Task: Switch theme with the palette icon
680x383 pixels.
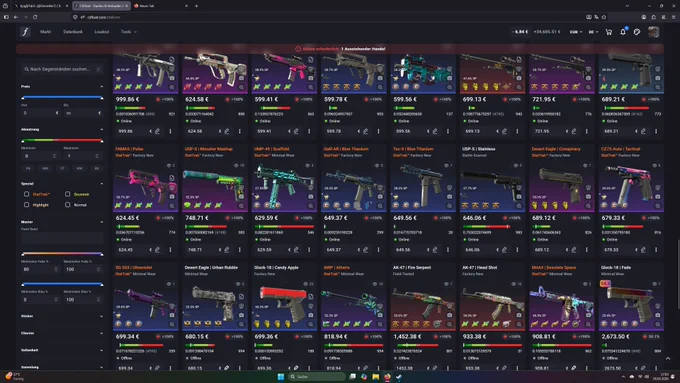Action: pos(637,32)
